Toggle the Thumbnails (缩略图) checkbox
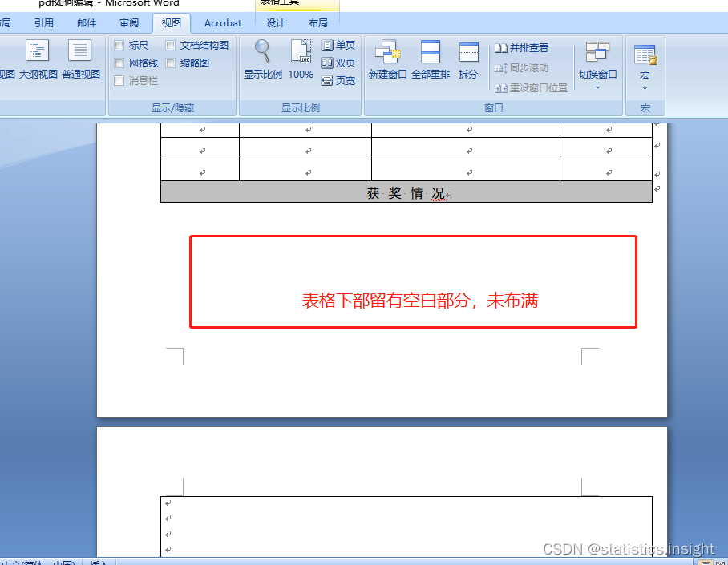This screenshot has height=565, width=728. tap(171, 63)
